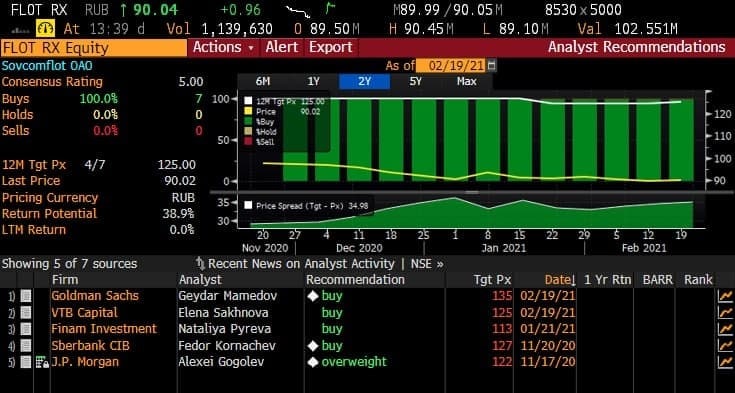Click the news icon before Recent News

tap(200, 263)
